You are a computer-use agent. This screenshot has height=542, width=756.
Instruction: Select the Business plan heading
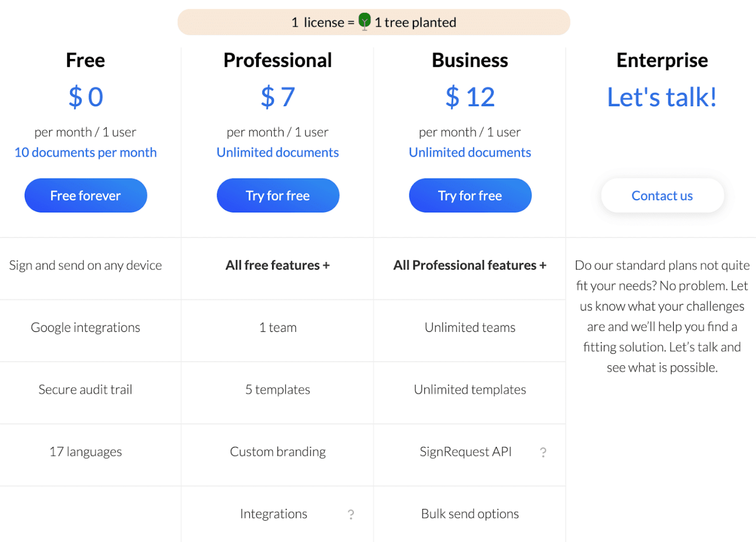[470, 60]
